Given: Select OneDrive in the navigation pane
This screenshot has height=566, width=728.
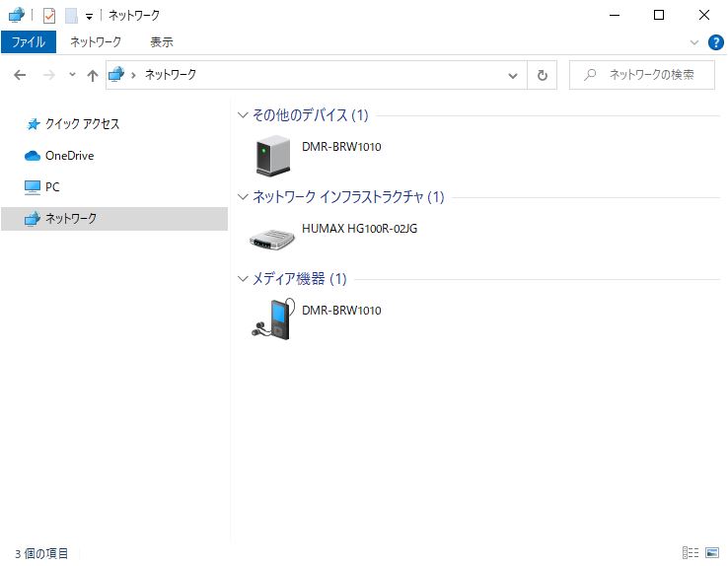Looking at the screenshot, I should (x=70, y=156).
